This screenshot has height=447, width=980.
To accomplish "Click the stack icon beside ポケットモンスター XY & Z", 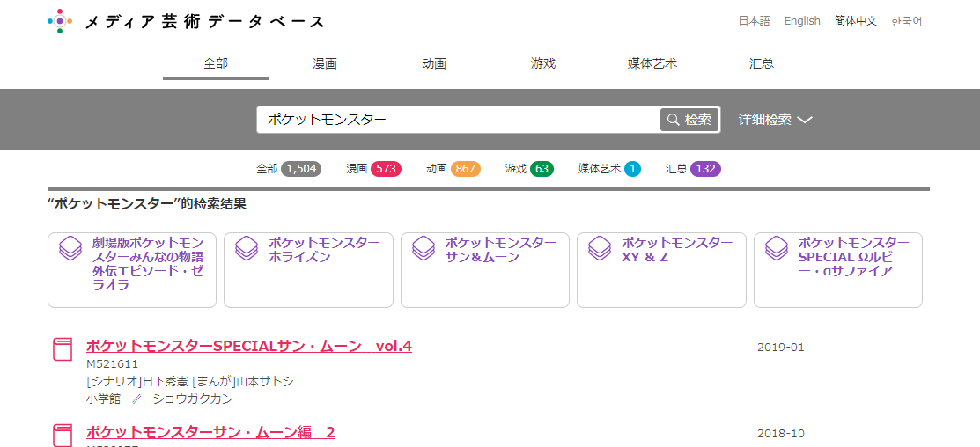I will [601, 249].
